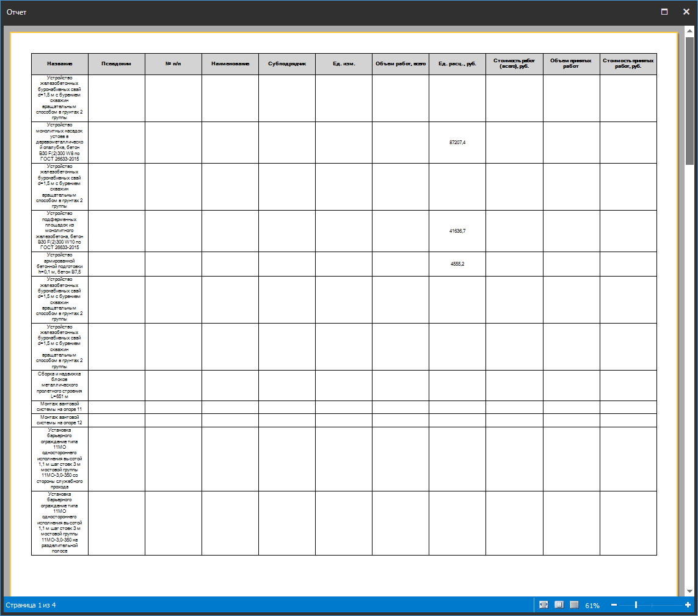This screenshot has width=698, height=616.
Task: Click the "Монтаж вантовой системы на опоре 11" row
Action: pyautogui.click(x=60, y=407)
